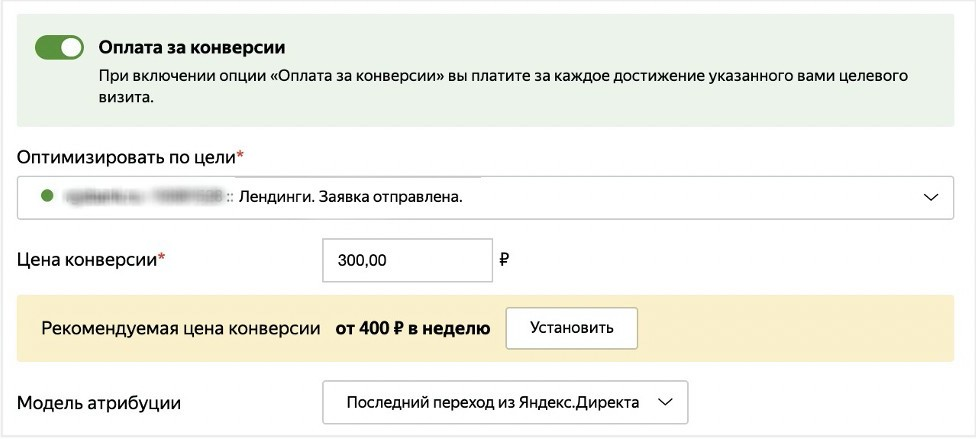The width and height of the screenshot is (976, 439).
Task: Click the red asterisk after Цена конверсии
Action: coord(162,259)
